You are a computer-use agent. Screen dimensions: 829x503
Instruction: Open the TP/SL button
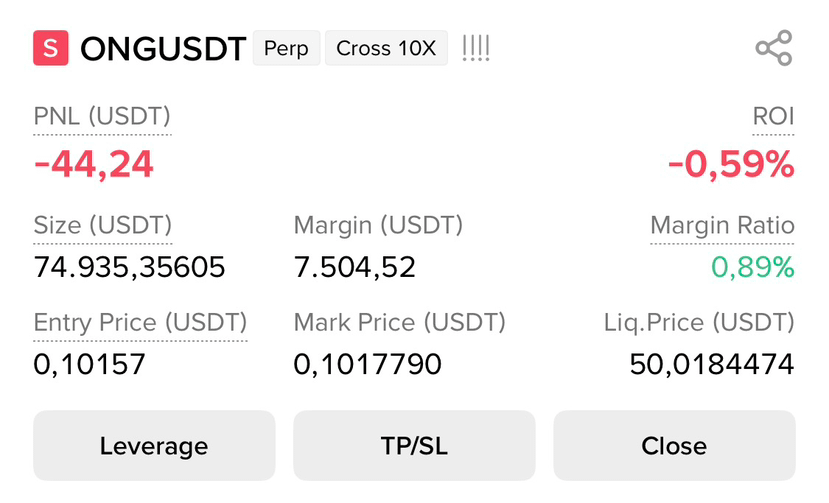(414, 445)
